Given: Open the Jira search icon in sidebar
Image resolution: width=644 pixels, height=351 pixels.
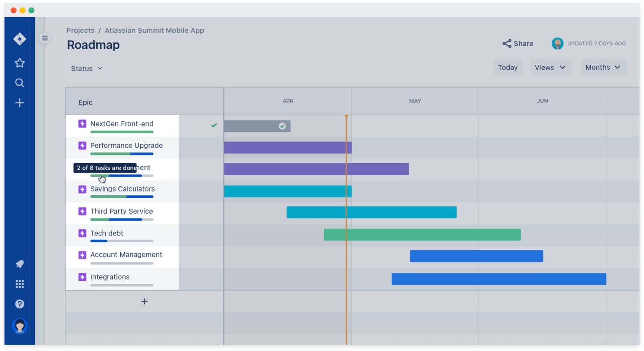Looking at the screenshot, I should [19, 83].
